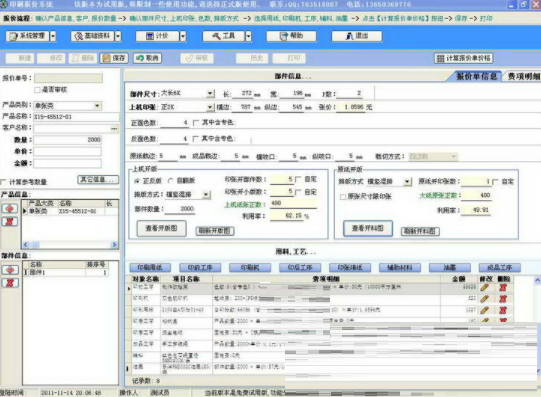Open the 印刷用纸 materials tab
This screenshot has height=397, width=541.
tap(150, 268)
